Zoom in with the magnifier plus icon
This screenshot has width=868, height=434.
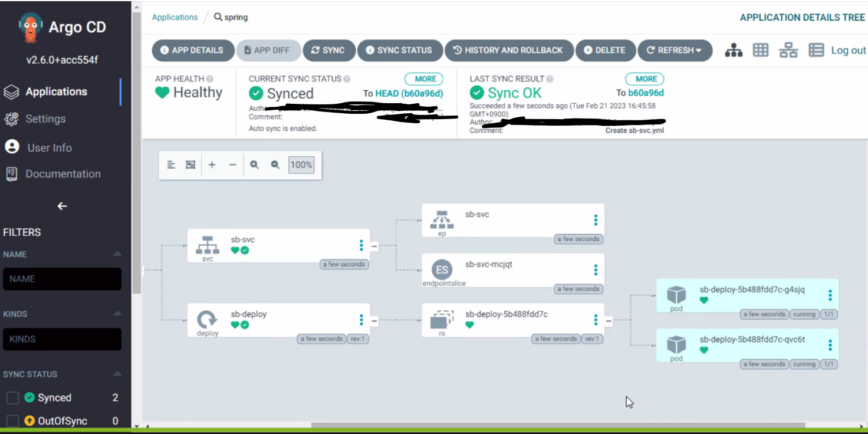[254, 165]
